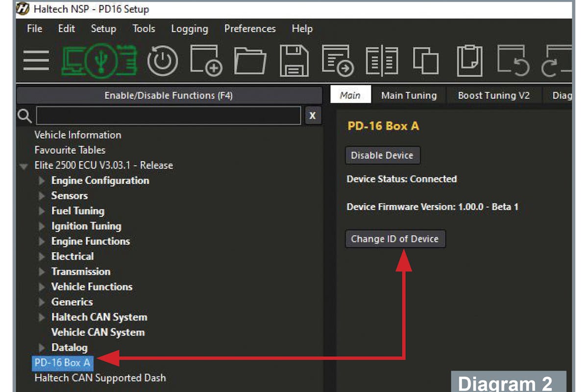This screenshot has height=392, width=588.
Task: Expand the Sensors tree node
Action: [42, 196]
